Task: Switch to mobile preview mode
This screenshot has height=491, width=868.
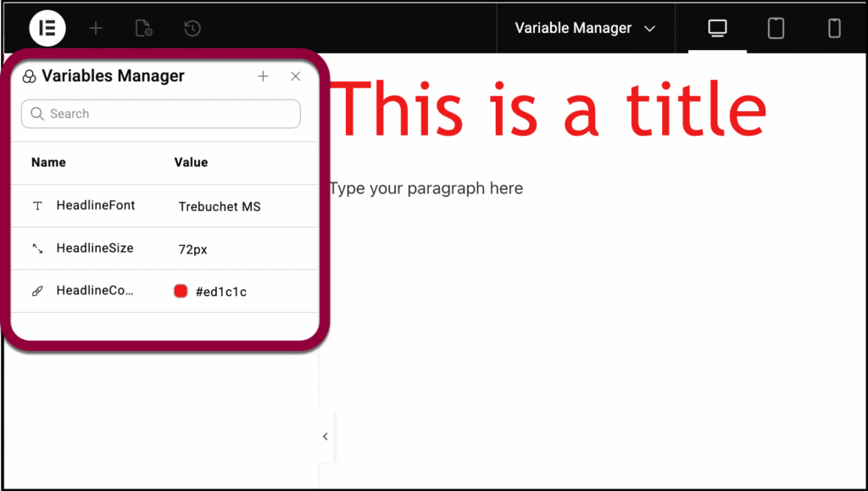Action: (x=833, y=28)
